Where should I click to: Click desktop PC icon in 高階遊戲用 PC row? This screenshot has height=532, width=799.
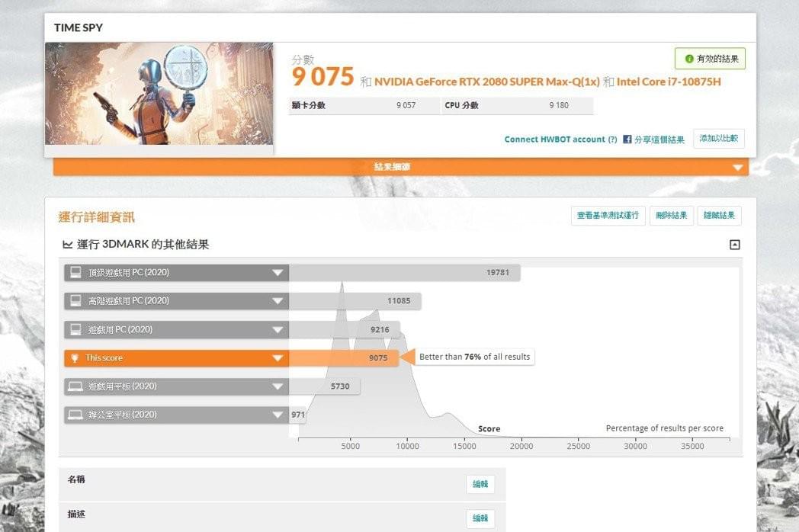[x=76, y=301]
